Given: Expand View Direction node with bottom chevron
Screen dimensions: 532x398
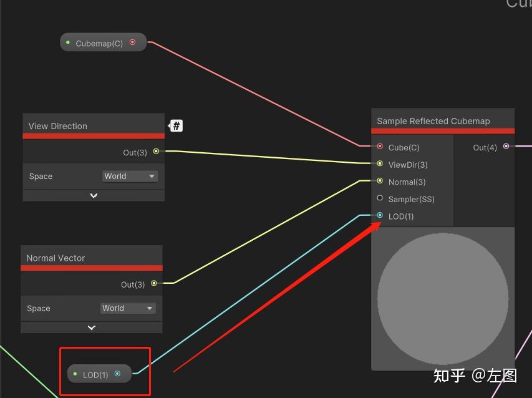Looking at the screenshot, I should [x=93, y=195].
